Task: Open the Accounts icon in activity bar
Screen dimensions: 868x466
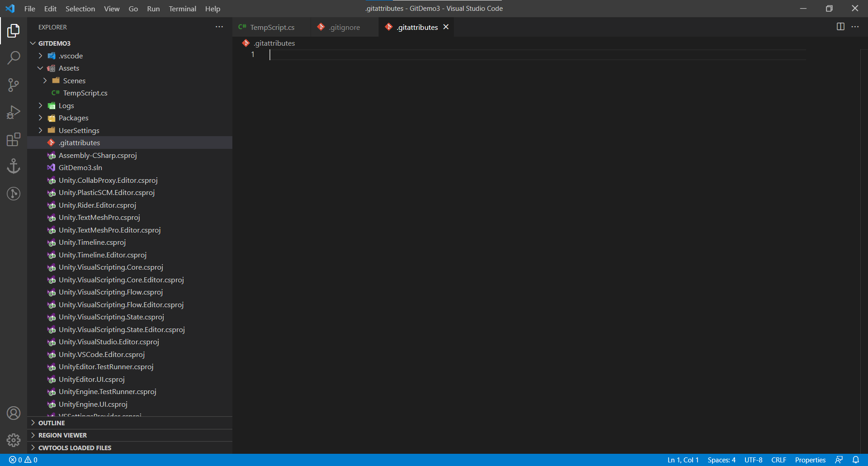Action: 14,413
